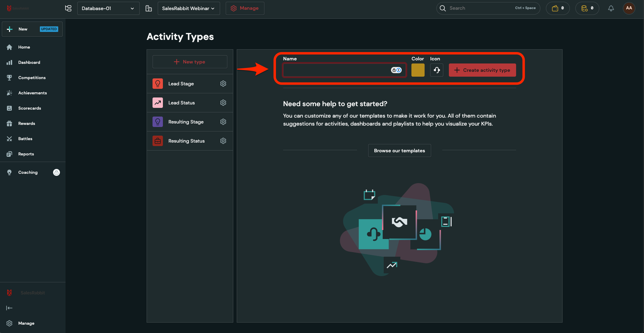
Task: Open settings gear for Lead Status
Action: pos(223,103)
